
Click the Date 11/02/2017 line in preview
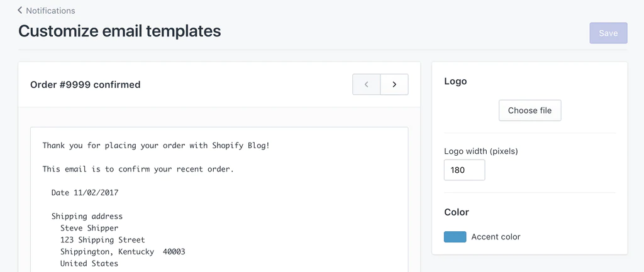point(85,193)
